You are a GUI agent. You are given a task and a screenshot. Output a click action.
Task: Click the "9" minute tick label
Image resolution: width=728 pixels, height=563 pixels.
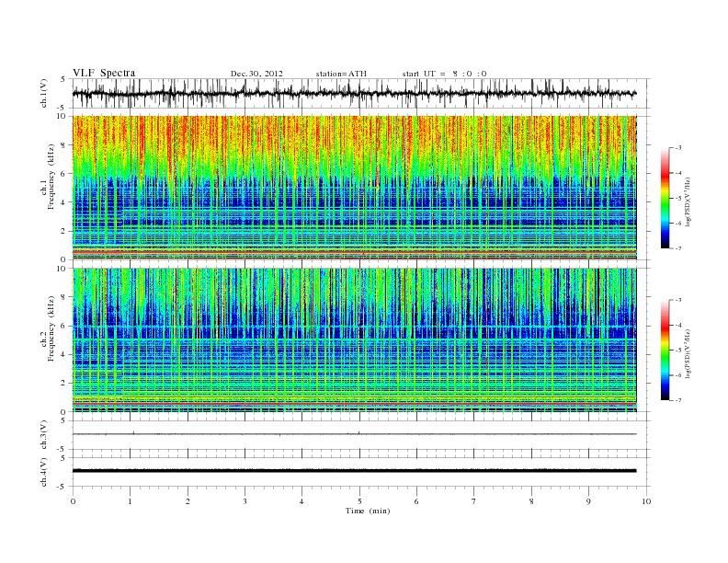click(x=588, y=501)
